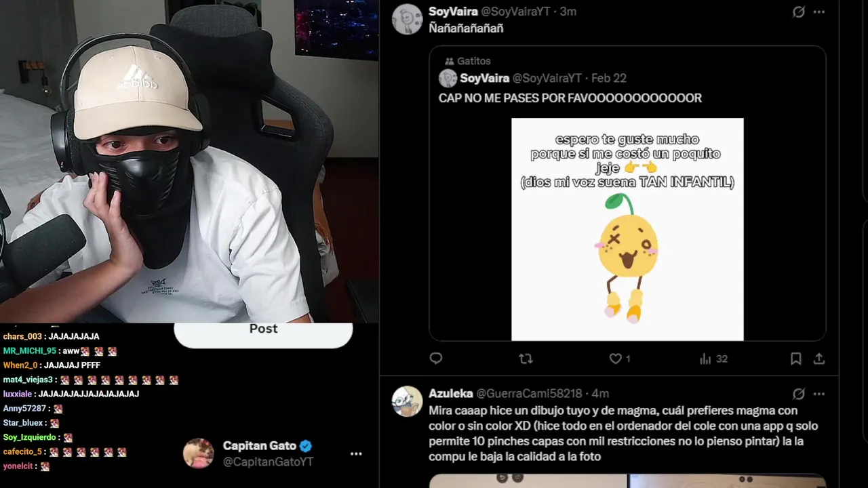Open Azuleka's profile avatar
868x488 pixels.
408,401
